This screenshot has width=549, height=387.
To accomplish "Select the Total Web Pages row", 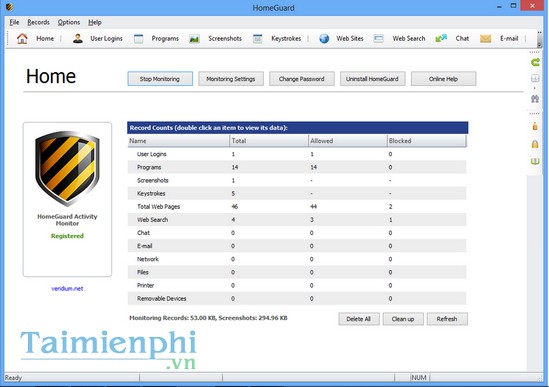I will click(297, 207).
